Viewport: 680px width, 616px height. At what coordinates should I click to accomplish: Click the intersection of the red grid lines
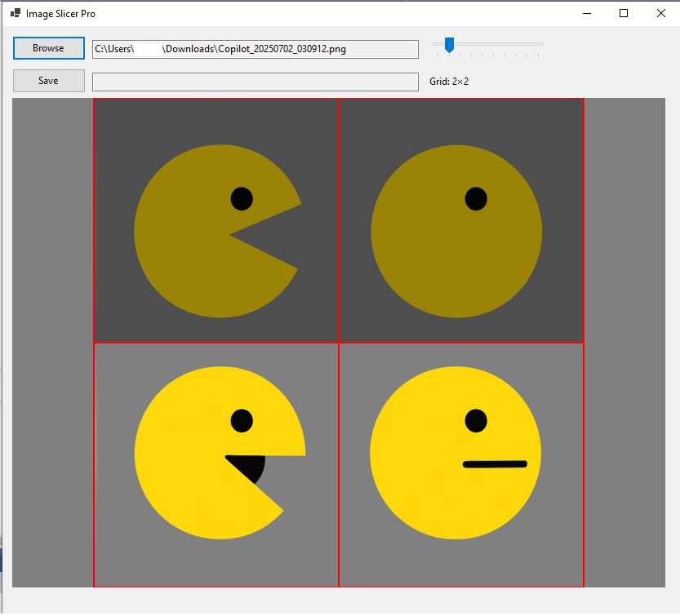click(339, 343)
